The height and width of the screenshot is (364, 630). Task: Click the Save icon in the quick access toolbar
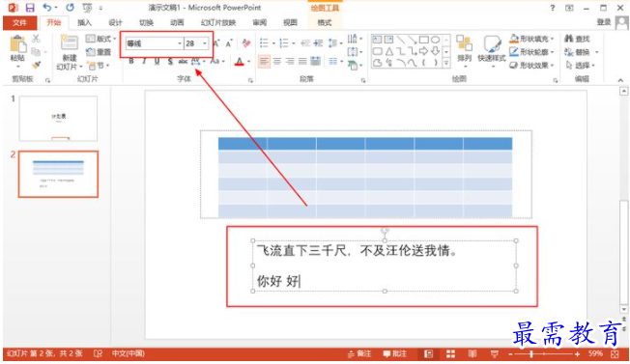coord(30,8)
